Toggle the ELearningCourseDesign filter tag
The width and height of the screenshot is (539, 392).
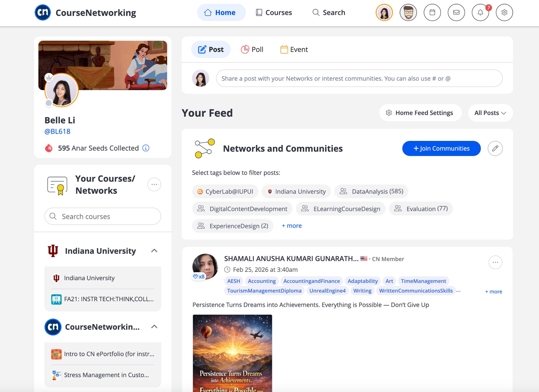click(340, 209)
